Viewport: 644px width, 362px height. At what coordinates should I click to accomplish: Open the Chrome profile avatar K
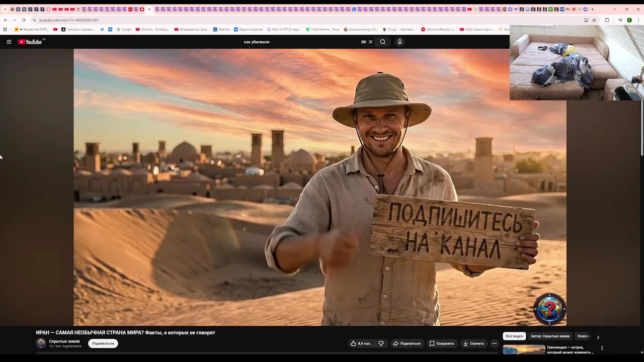[x=629, y=20]
